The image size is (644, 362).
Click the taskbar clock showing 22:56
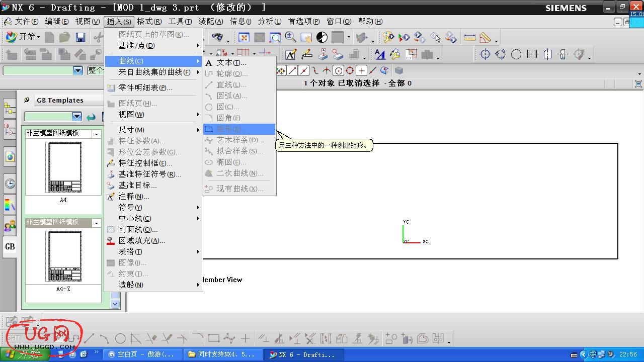click(628, 354)
